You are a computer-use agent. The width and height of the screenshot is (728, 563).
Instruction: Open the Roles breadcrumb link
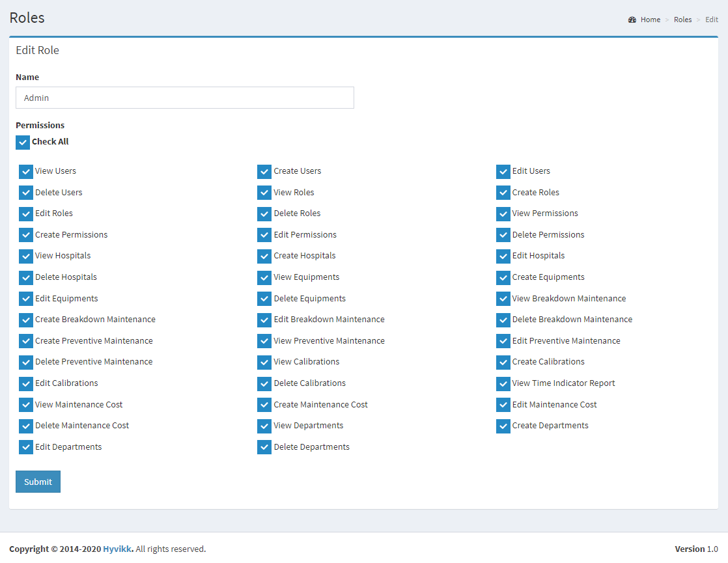pos(682,20)
